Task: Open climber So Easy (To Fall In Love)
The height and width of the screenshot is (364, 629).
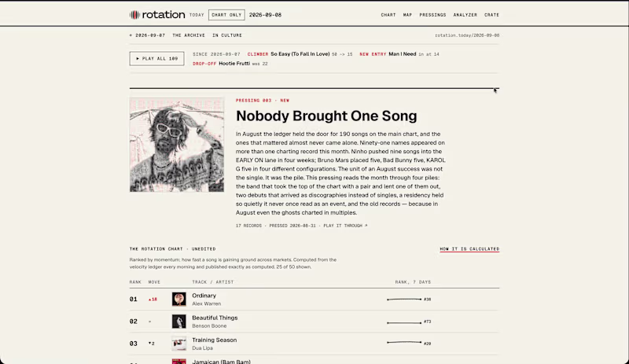Action: point(300,53)
